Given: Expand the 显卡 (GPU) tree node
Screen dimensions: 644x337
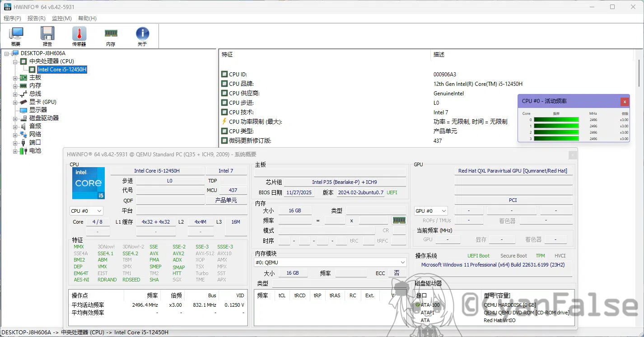Looking at the screenshot, I should (x=15, y=102).
